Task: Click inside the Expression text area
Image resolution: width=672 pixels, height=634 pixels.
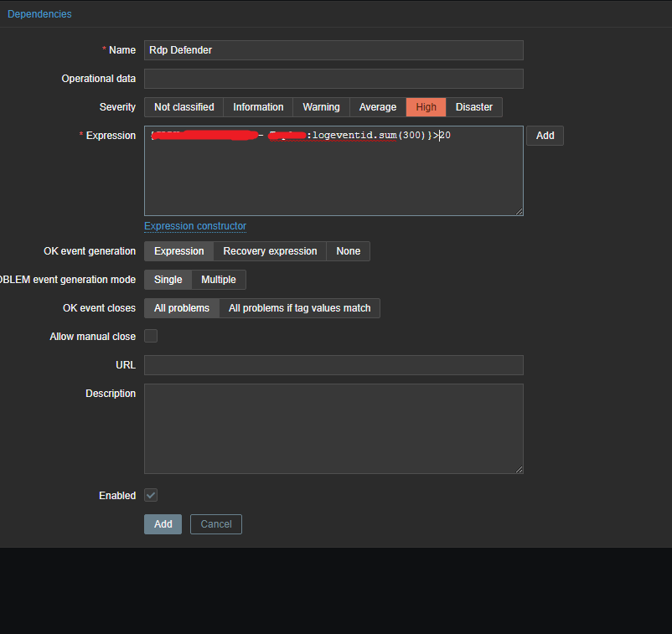Action: [333, 176]
